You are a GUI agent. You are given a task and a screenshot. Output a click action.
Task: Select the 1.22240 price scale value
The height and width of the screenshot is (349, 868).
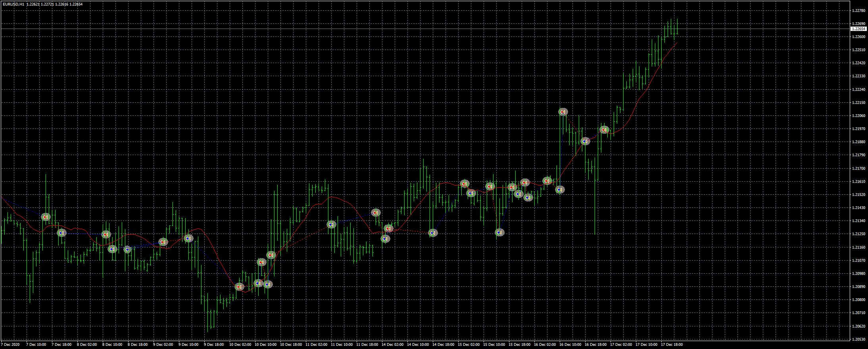pos(858,90)
